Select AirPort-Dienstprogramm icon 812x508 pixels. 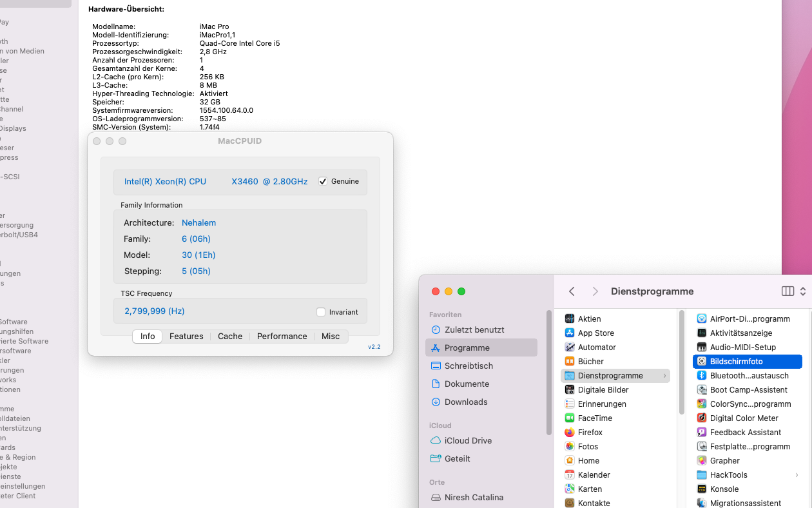tap(702, 319)
